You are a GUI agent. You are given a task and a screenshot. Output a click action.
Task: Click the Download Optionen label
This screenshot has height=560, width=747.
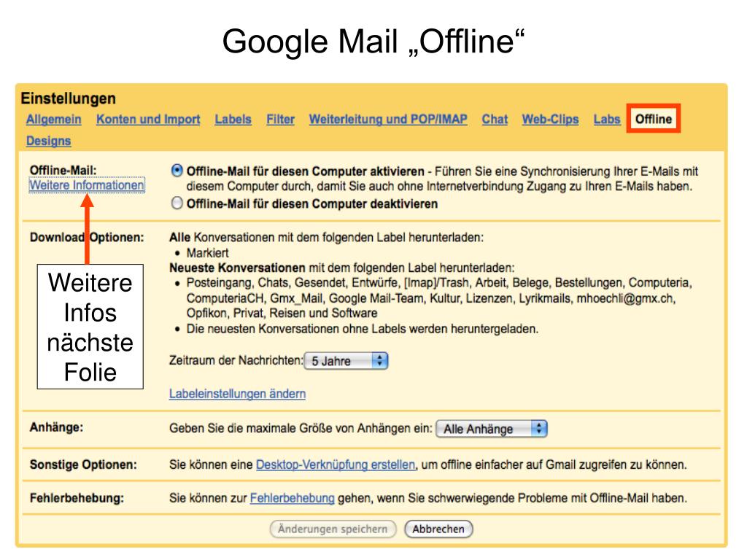tap(87, 237)
